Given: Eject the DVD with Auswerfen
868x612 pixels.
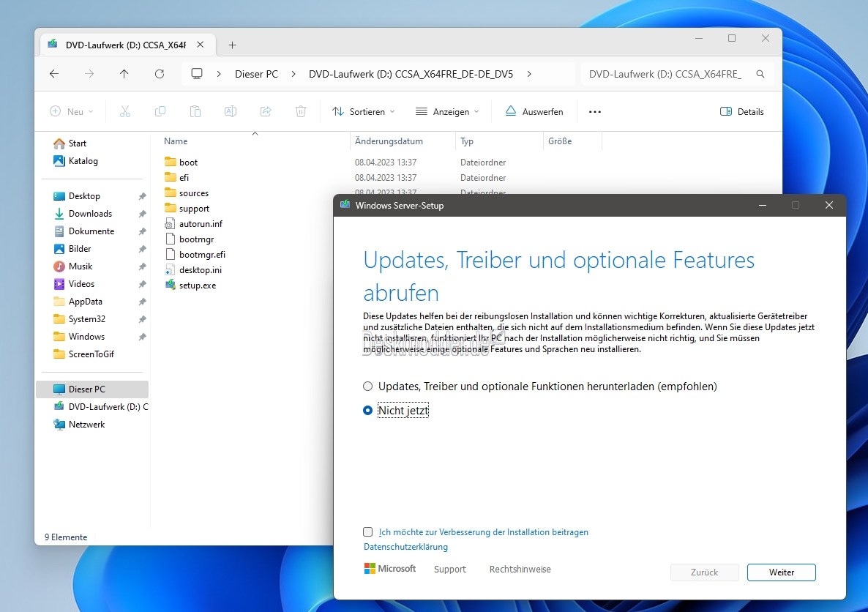Looking at the screenshot, I should click(x=534, y=111).
